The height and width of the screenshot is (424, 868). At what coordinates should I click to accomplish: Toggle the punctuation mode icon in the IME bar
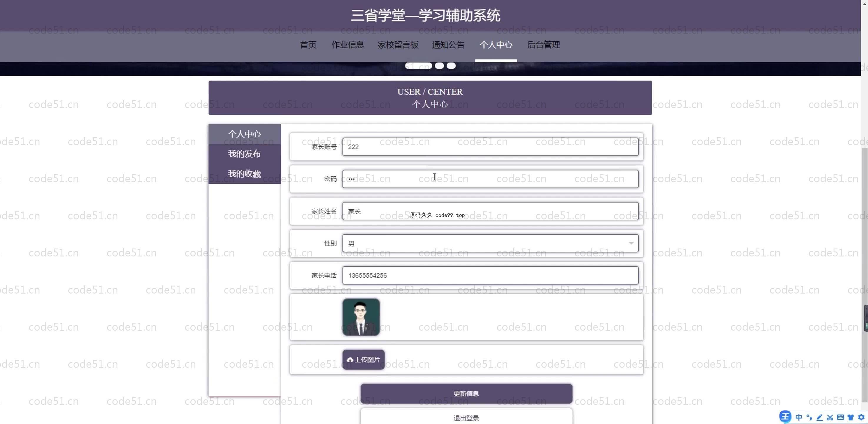click(809, 417)
